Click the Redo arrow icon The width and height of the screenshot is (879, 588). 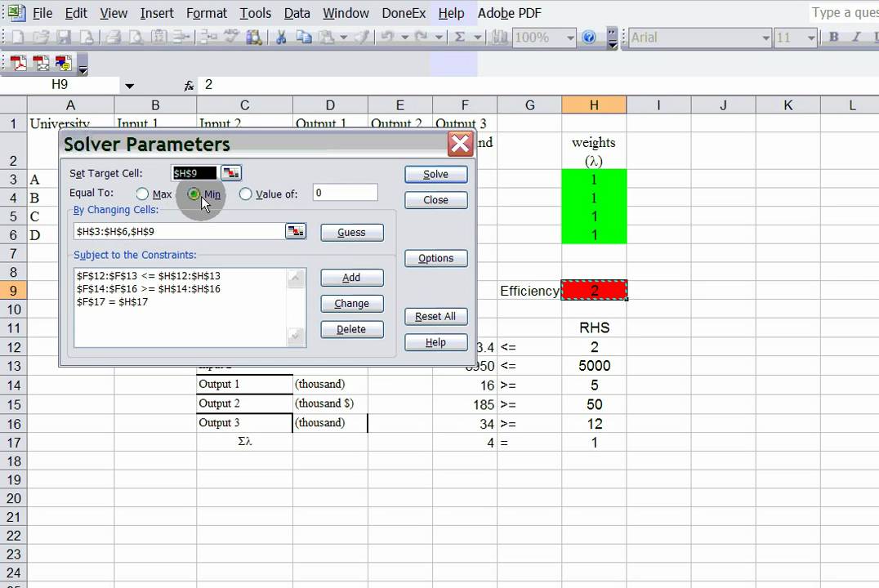pyautogui.click(x=421, y=38)
